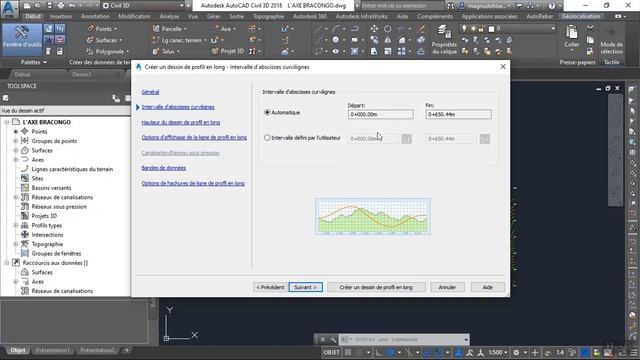
Task: Open the Surfaces ribbon tool
Action: coord(104,40)
